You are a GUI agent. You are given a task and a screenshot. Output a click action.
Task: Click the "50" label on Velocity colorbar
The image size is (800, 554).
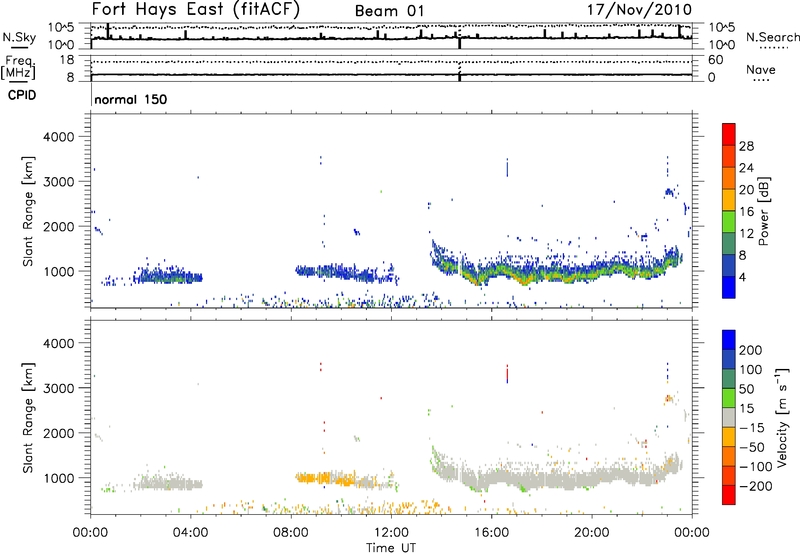point(746,389)
